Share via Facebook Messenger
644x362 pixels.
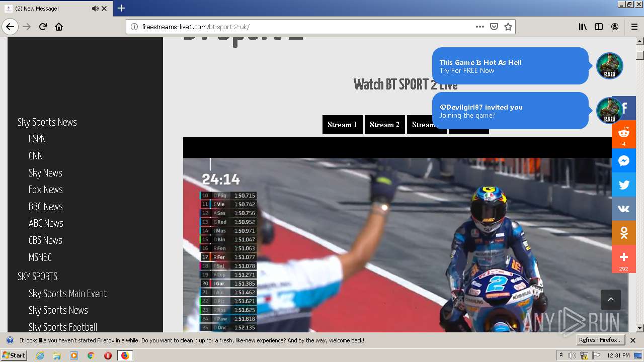click(624, 160)
